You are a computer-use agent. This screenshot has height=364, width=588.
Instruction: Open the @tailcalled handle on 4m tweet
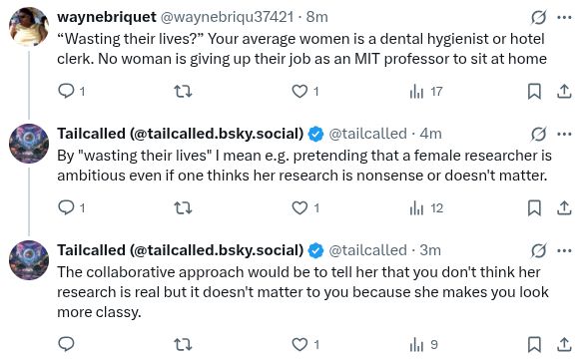[x=367, y=134]
